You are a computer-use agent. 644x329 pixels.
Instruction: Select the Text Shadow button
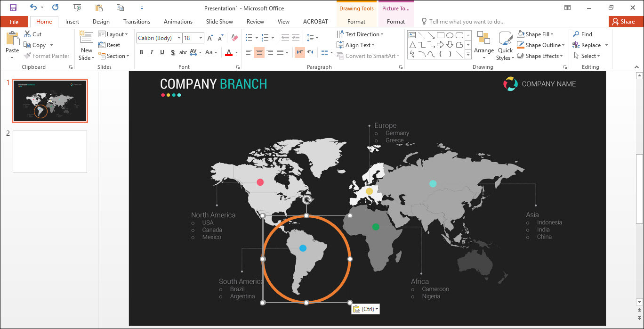(173, 52)
